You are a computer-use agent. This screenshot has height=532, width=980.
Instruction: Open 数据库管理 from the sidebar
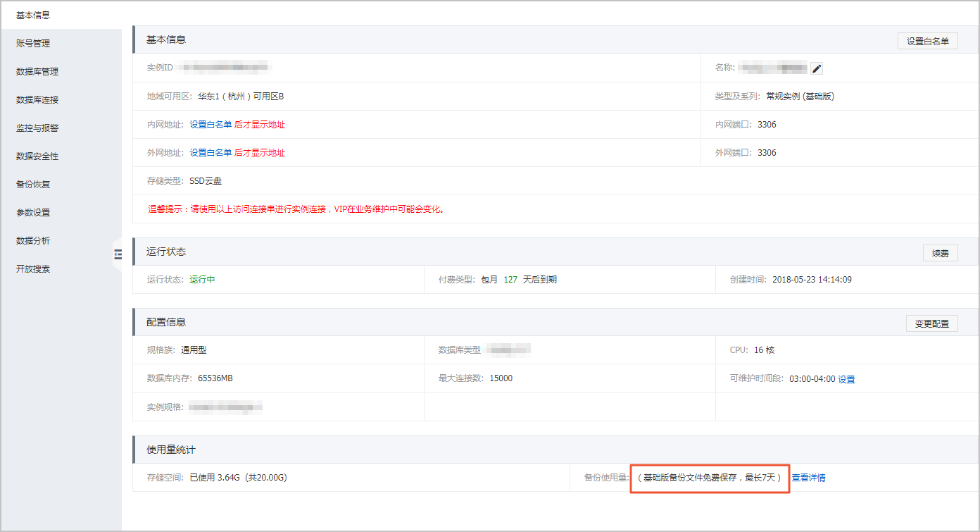(37, 71)
